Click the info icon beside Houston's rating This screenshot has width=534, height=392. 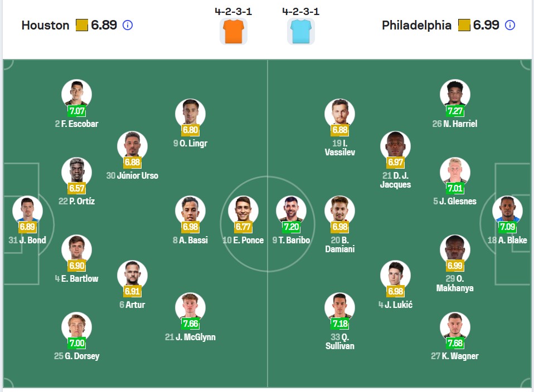tap(128, 25)
